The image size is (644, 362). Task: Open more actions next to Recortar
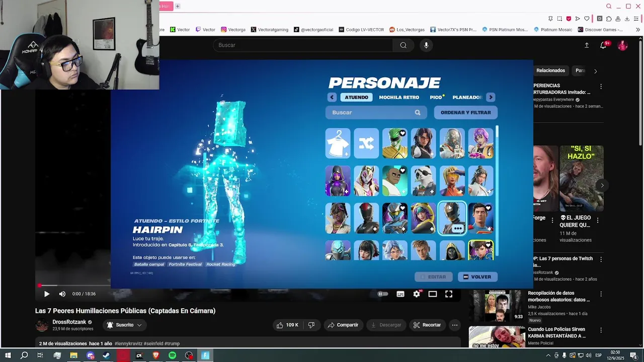pos(455,325)
